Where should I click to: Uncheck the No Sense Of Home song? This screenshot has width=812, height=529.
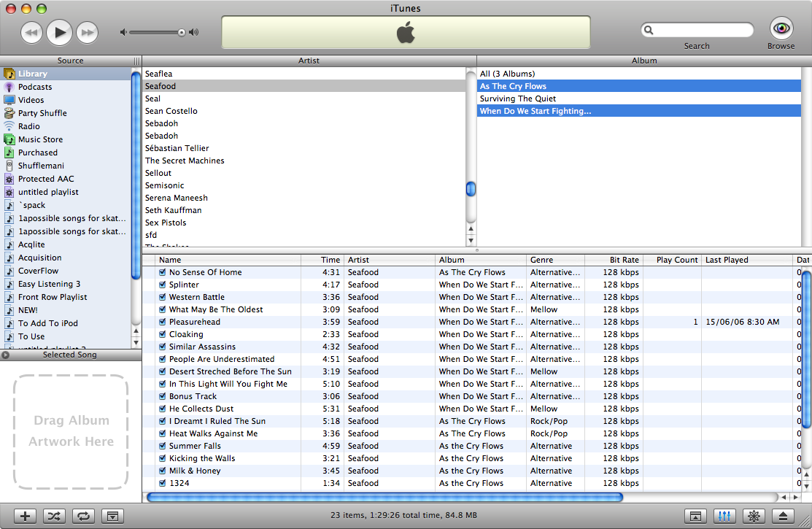click(x=163, y=272)
